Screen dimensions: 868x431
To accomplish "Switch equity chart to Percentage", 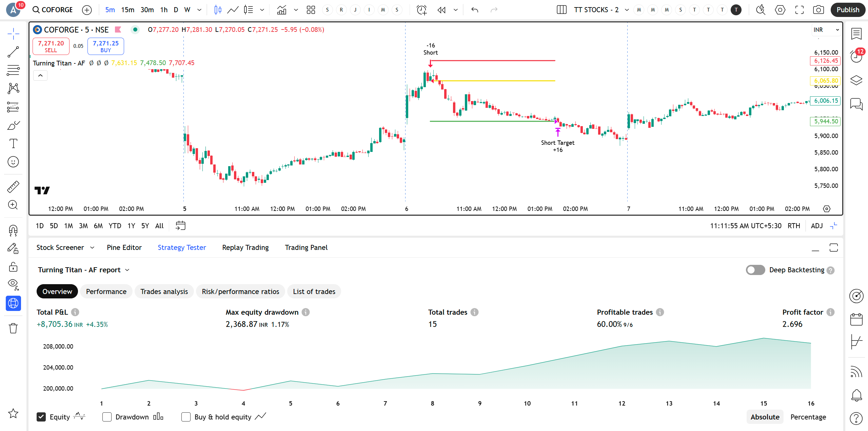I will click(808, 417).
